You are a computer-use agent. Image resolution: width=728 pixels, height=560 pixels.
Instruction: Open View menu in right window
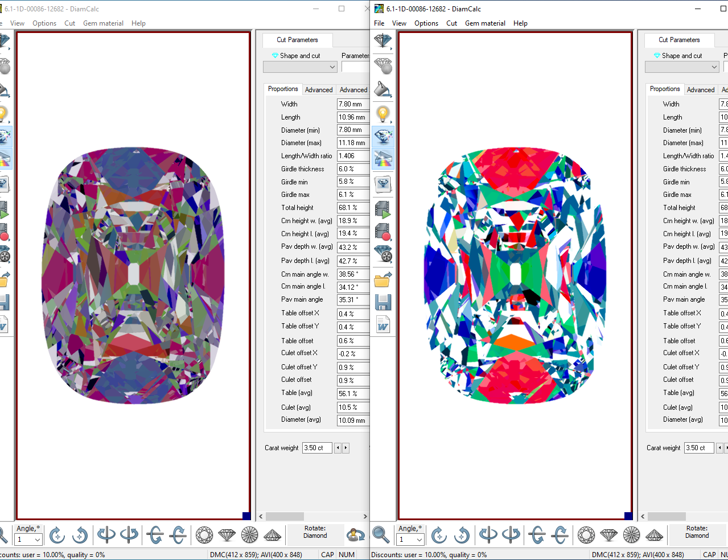pos(399,23)
